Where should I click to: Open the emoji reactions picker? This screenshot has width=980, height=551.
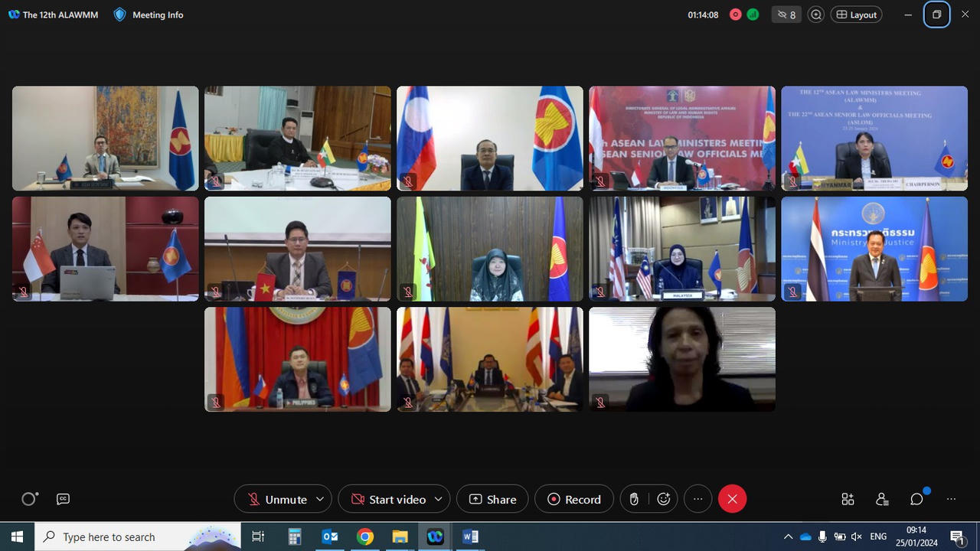point(663,499)
